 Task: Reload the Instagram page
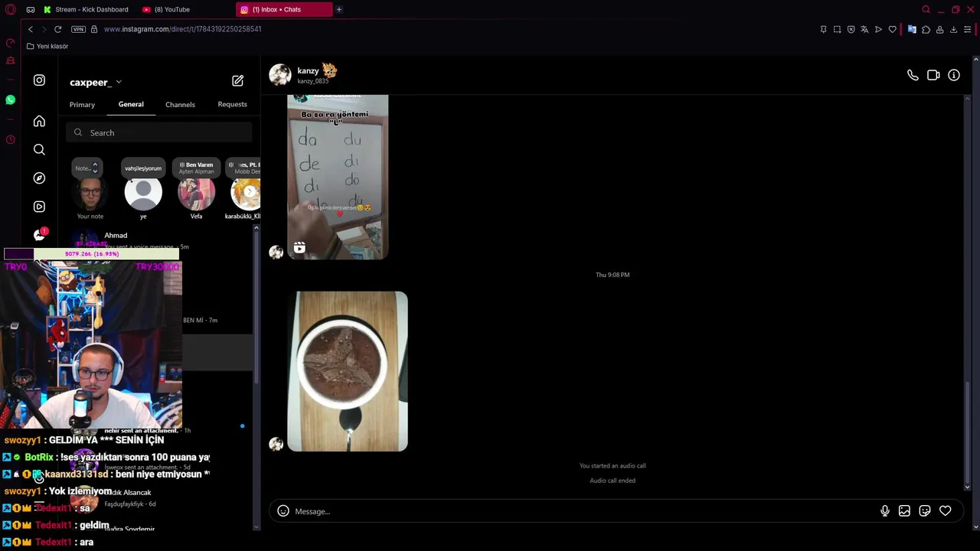(x=57, y=29)
